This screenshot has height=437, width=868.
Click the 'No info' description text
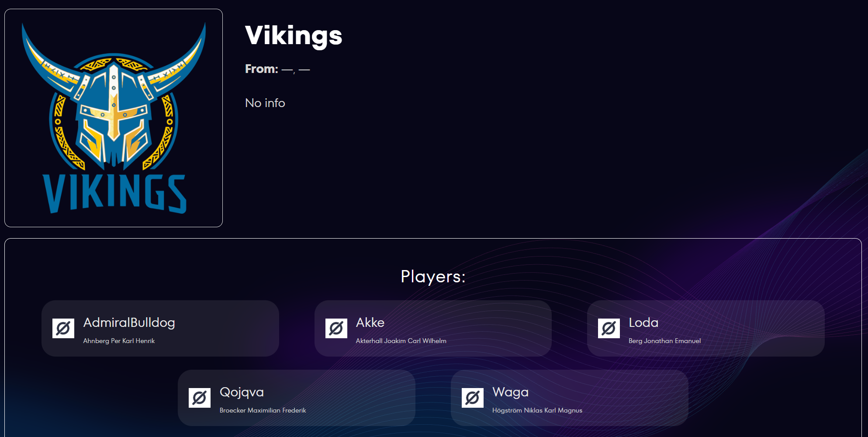265,103
